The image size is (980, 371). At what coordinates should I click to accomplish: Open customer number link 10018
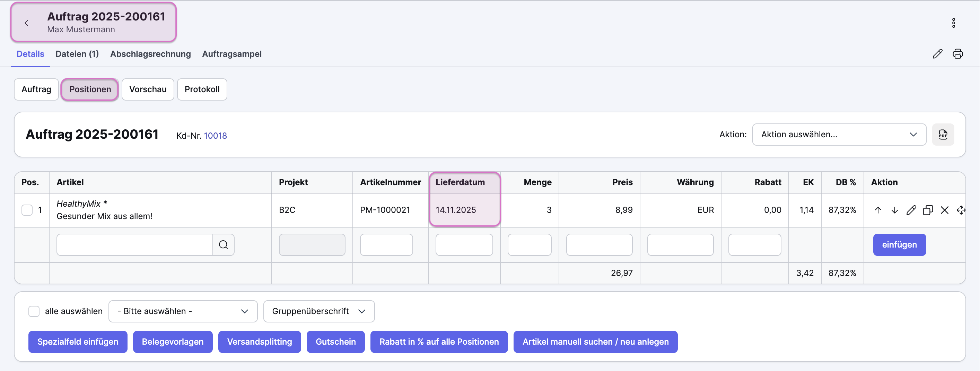(x=215, y=136)
